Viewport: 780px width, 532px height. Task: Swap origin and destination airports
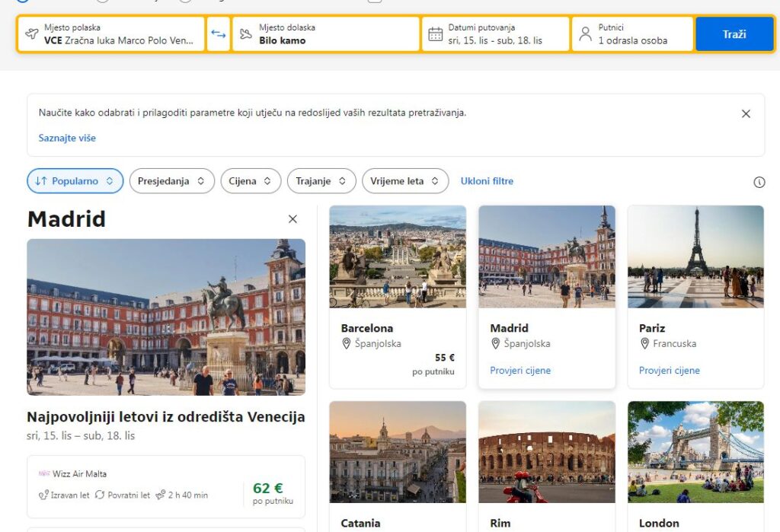coord(219,34)
